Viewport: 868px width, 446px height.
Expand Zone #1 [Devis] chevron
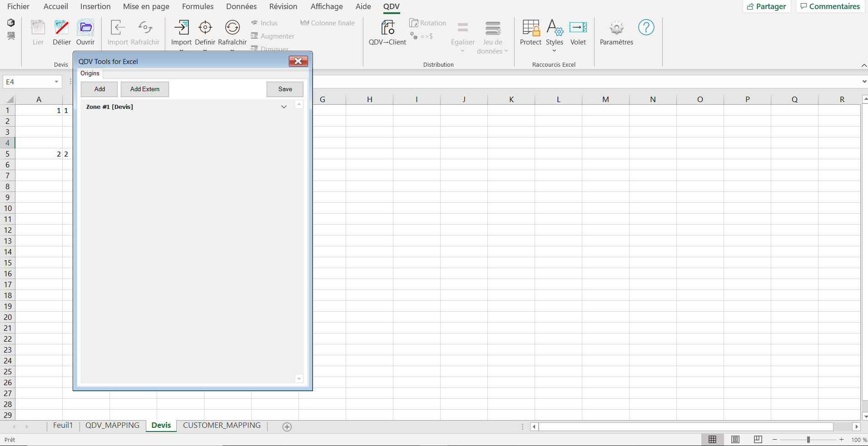tap(284, 107)
